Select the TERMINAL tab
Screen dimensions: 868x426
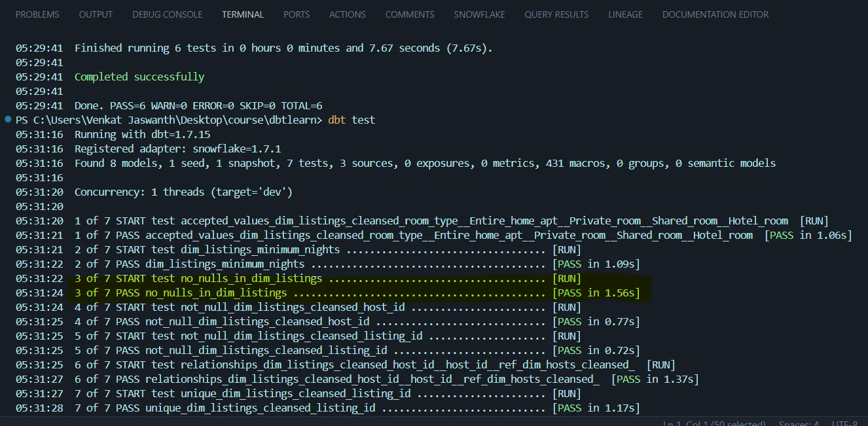click(x=243, y=14)
